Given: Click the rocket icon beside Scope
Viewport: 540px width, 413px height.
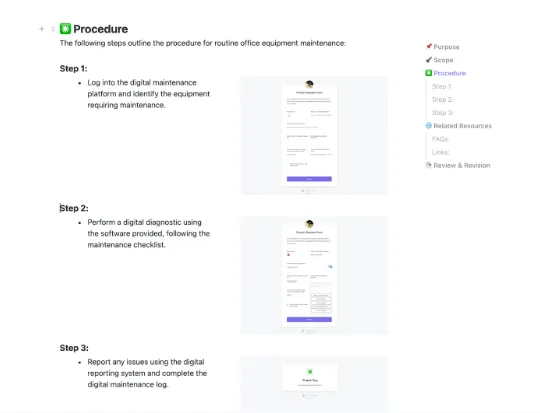Looking at the screenshot, I should pos(429,60).
